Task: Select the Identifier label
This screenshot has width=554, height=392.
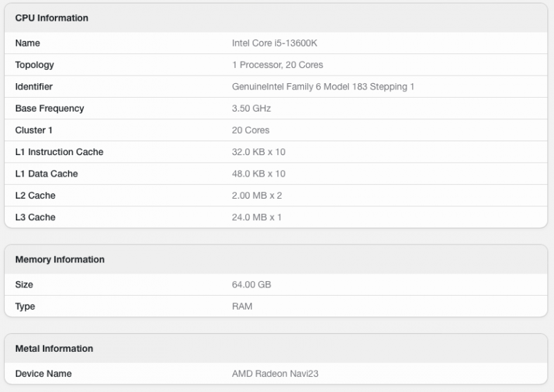Action: 34,87
